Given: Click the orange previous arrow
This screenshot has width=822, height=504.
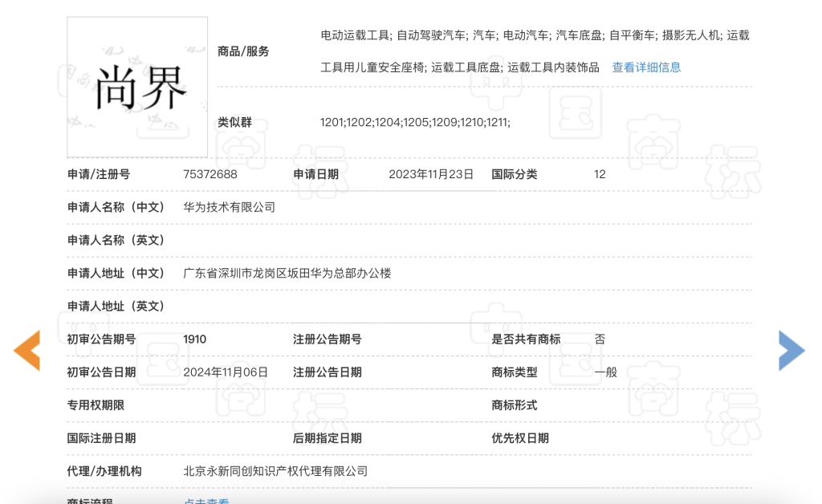Looking at the screenshot, I should point(26,351).
